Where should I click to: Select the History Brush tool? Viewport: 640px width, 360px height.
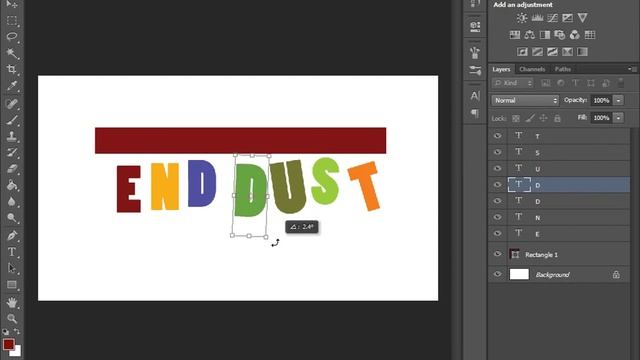coord(11,153)
